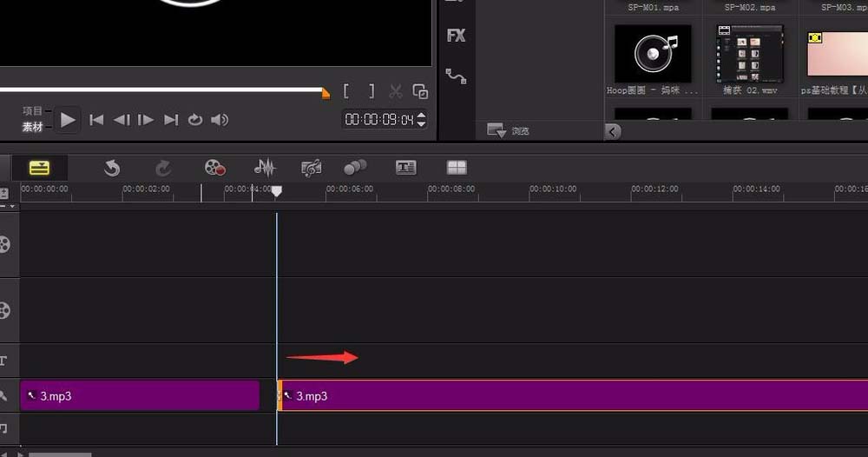868x457 pixels.
Task: Enlarge the preview window
Action: 420,91
